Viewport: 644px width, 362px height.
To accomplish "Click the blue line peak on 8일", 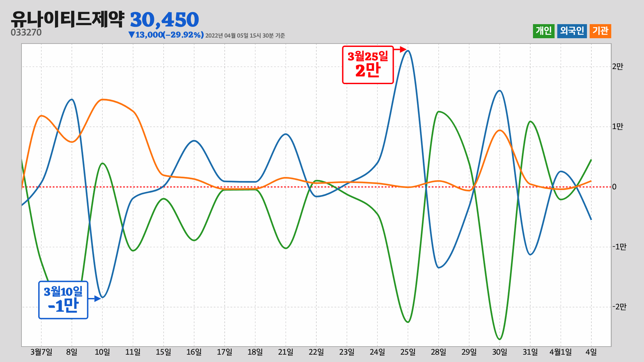I will click(x=71, y=99).
